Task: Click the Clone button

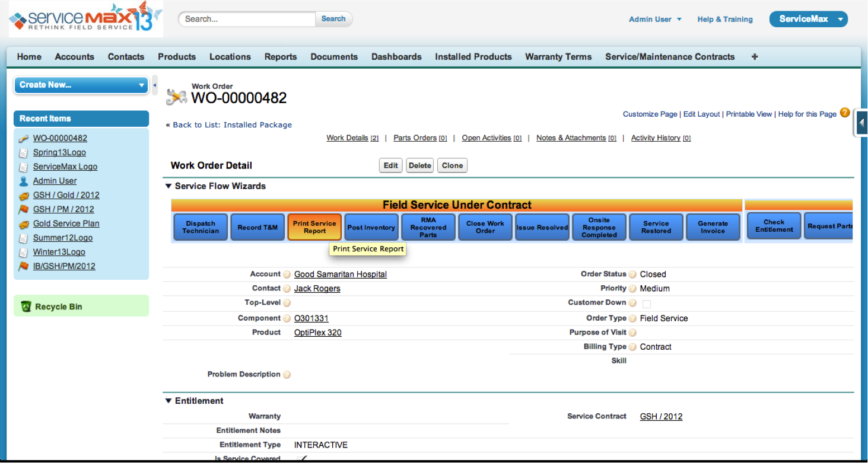Action: (x=452, y=165)
